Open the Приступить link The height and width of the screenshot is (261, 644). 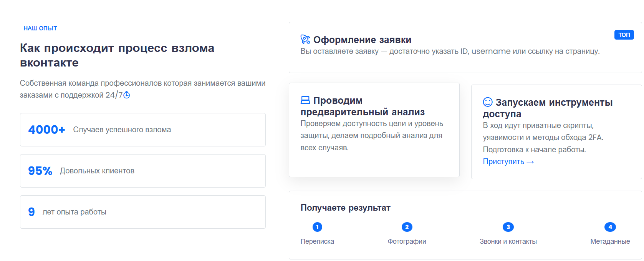pos(508,161)
